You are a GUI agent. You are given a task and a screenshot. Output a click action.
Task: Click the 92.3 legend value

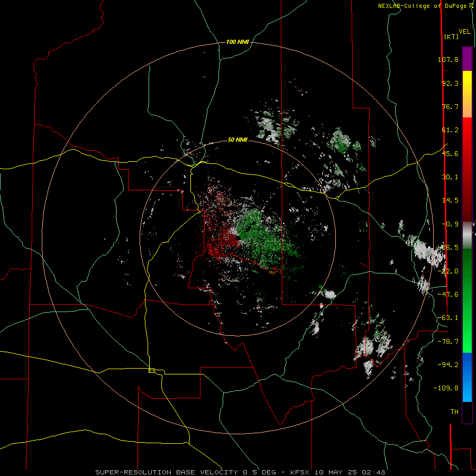(x=450, y=83)
